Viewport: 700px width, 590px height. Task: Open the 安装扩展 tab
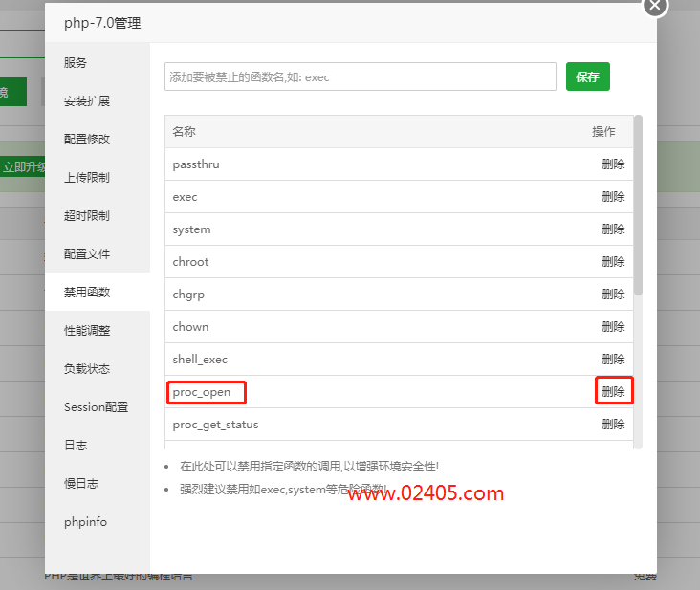click(98, 100)
